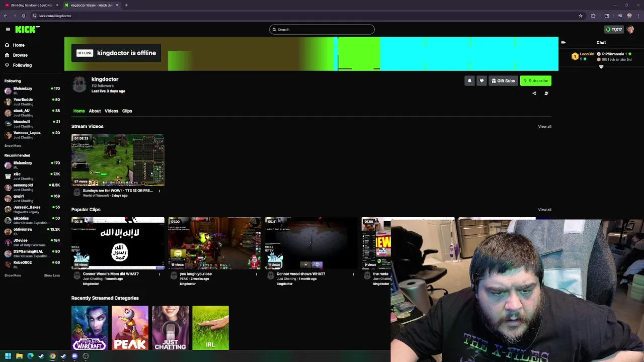Collapse the chat panel arrow icon

pos(563,43)
